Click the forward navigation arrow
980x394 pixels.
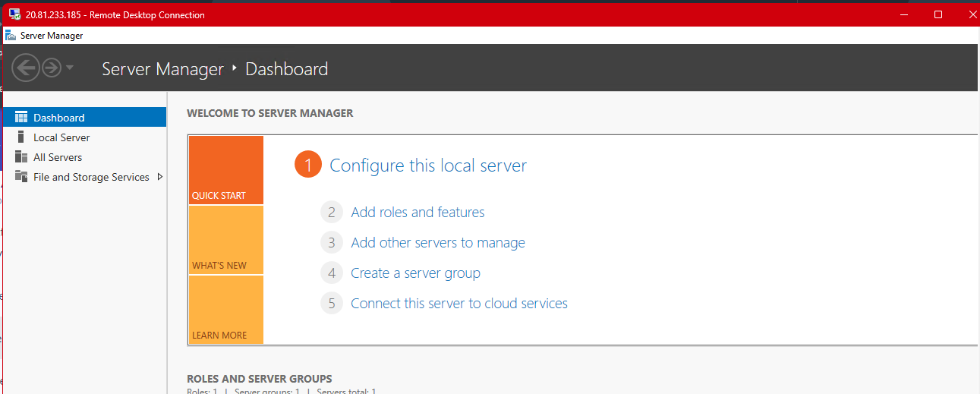[x=52, y=68]
